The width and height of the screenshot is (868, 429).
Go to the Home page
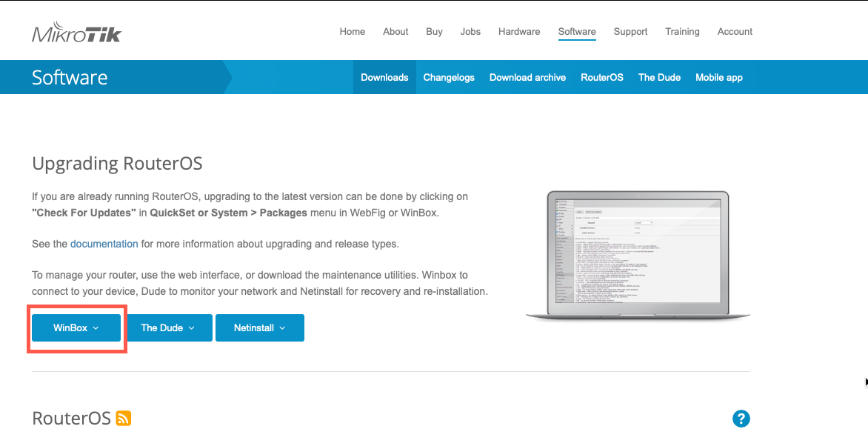tap(352, 31)
